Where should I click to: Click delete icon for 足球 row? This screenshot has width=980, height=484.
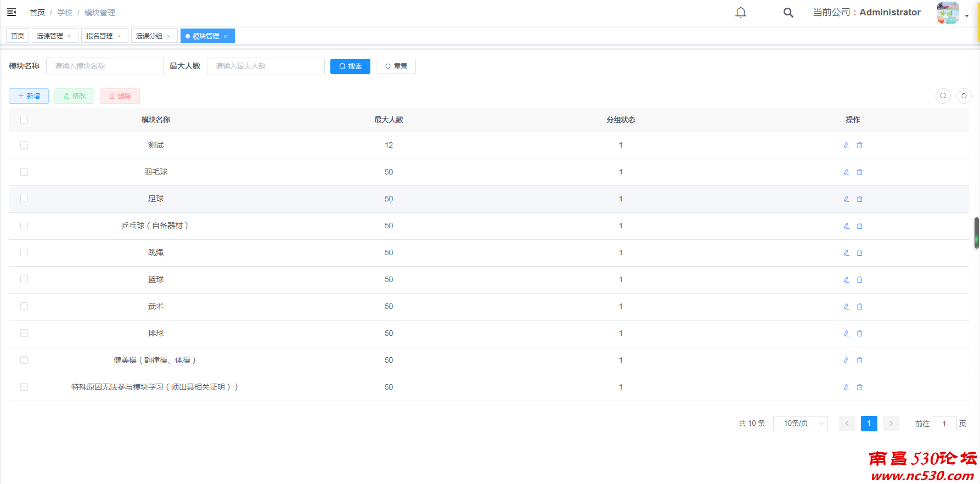pos(859,199)
